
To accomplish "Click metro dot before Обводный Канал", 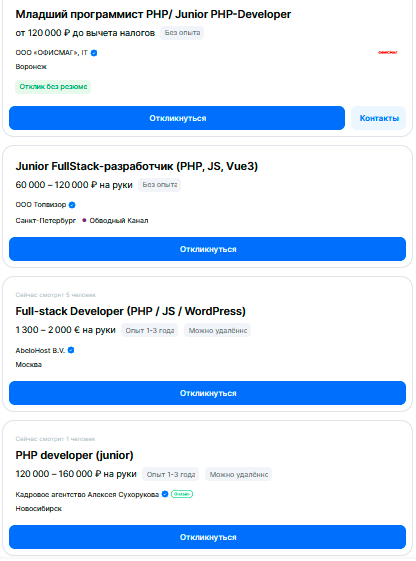I will [84, 220].
